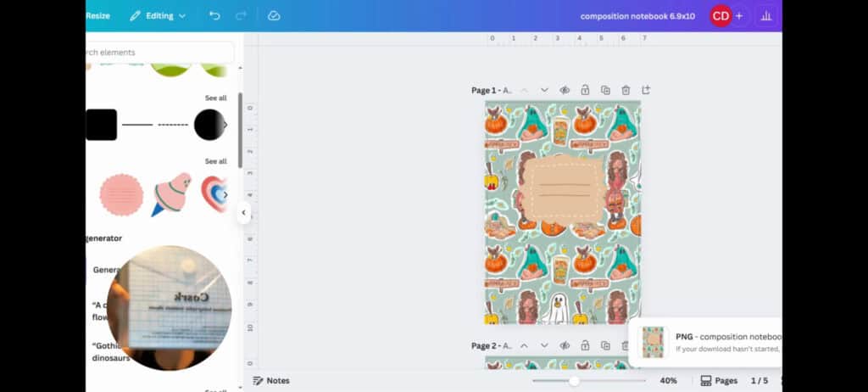Open the Pages grid view
868x392 pixels.
coord(719,381)
